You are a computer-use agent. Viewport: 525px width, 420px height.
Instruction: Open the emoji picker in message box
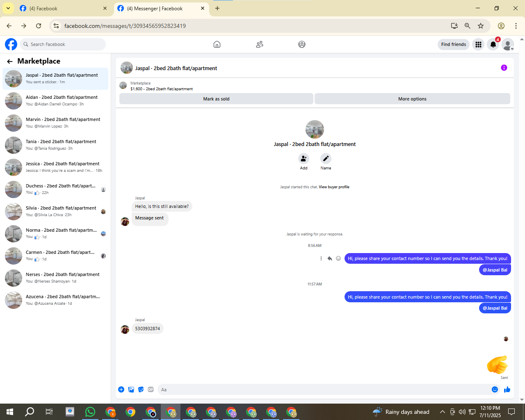tap(495, 390)
